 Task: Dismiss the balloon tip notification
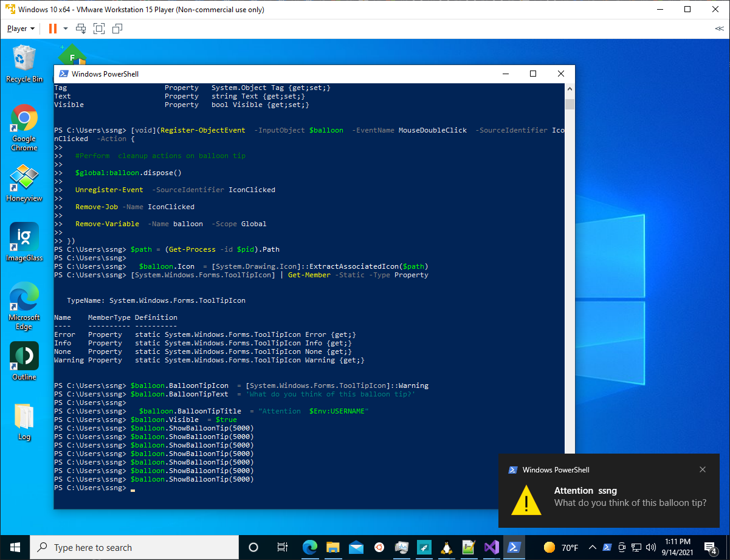click(x=703, y=469)
